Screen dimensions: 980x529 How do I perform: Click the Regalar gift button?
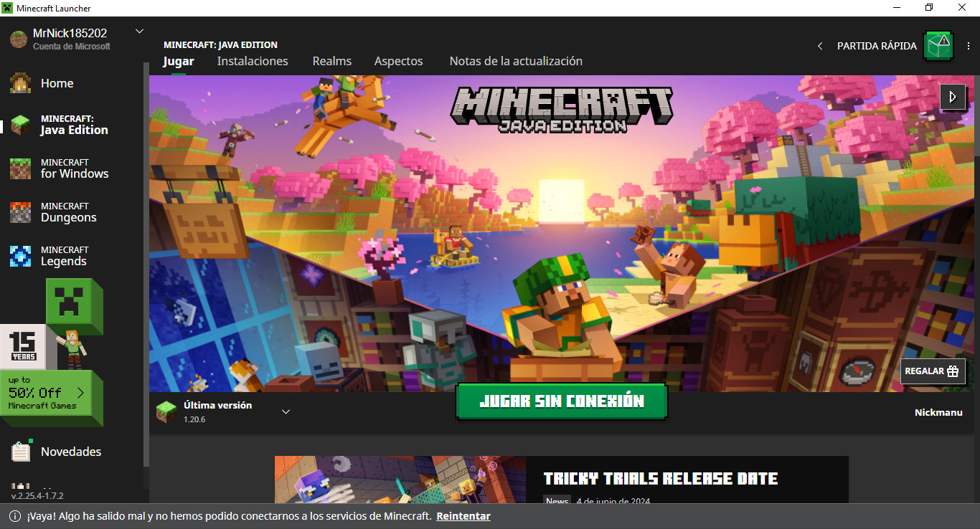(x=933, y=371)
